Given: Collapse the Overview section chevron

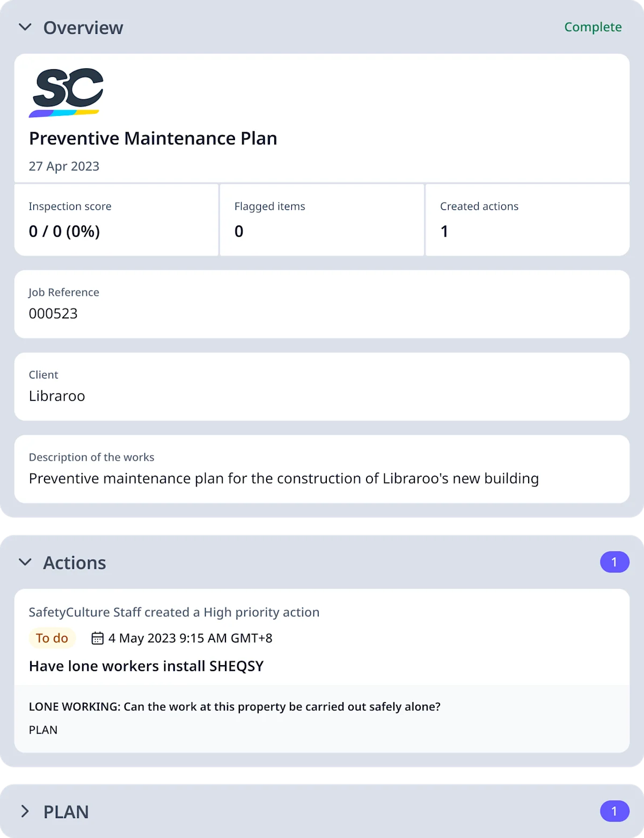Looking at the screenshot, I should [25, 27].
